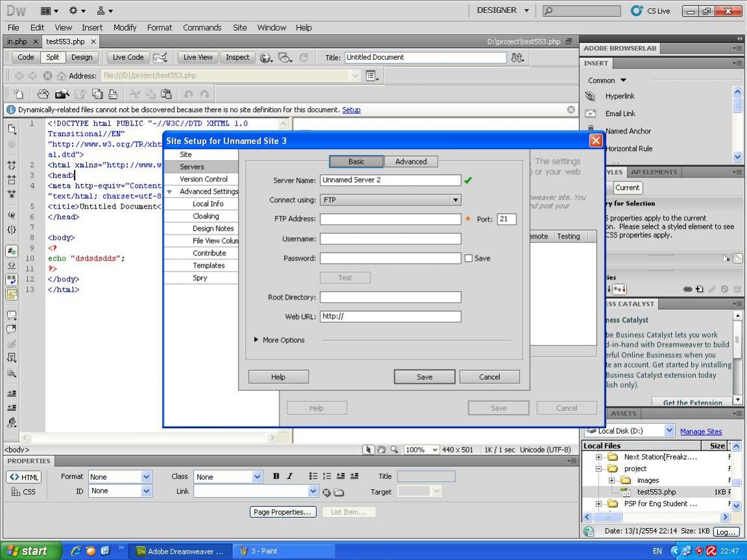Select Version Control in Site Setup sidebar
This screenshot has height=560, width=747.
click(204, 179)
